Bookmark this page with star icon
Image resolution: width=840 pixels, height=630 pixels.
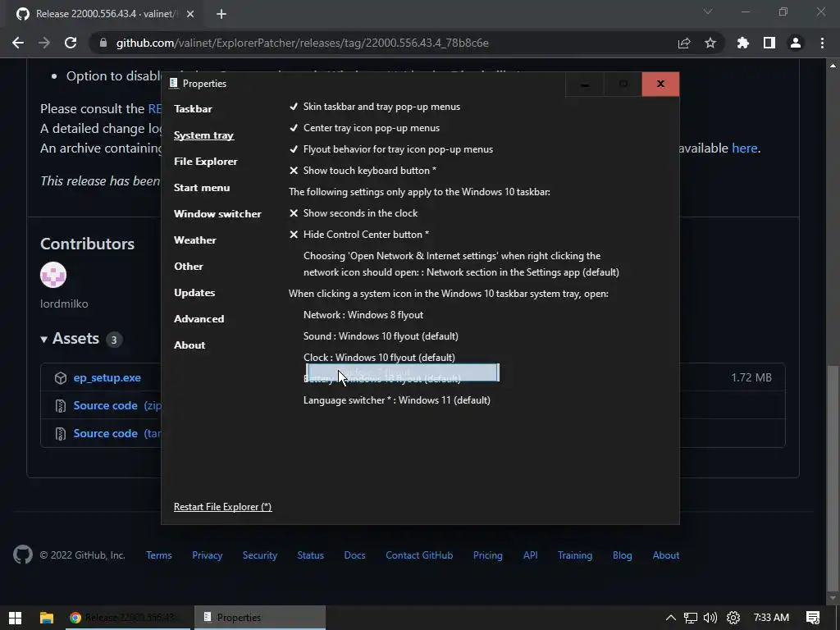[x=710, y=43]
